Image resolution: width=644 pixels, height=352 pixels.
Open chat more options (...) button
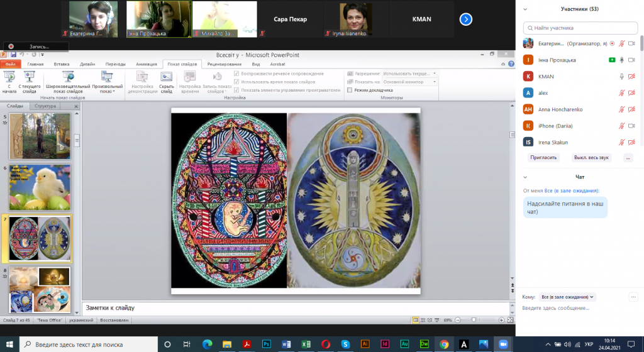633,297
